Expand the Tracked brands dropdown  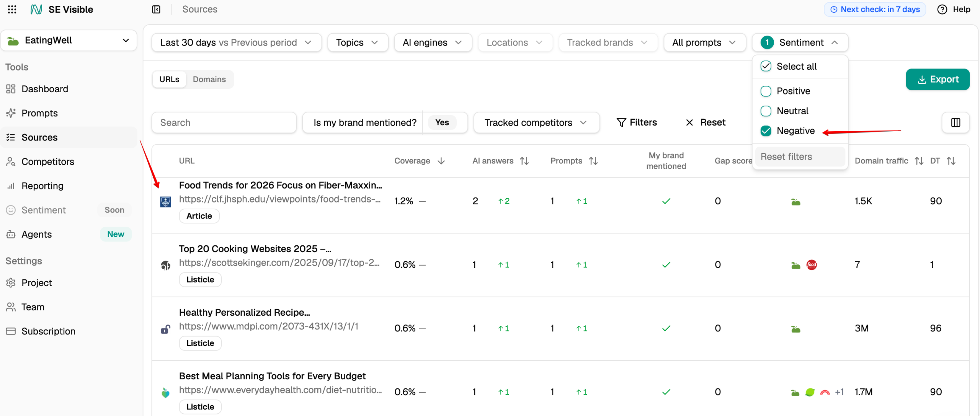(608, 42)
